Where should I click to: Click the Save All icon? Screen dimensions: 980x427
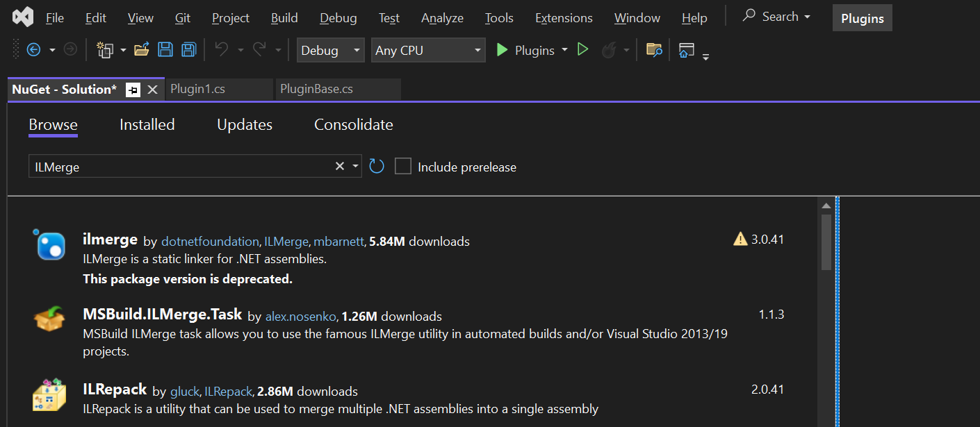(x=188, y=50)
